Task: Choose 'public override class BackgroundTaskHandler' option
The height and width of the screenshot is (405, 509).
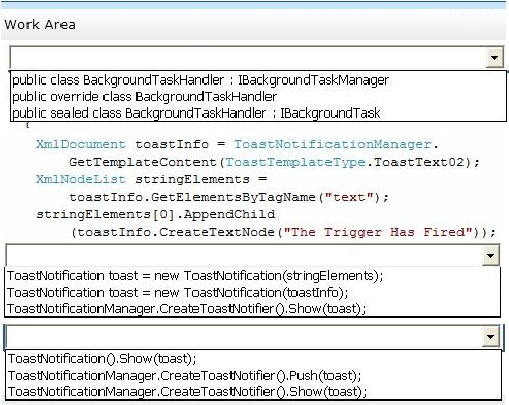Action: pos(144,97)
